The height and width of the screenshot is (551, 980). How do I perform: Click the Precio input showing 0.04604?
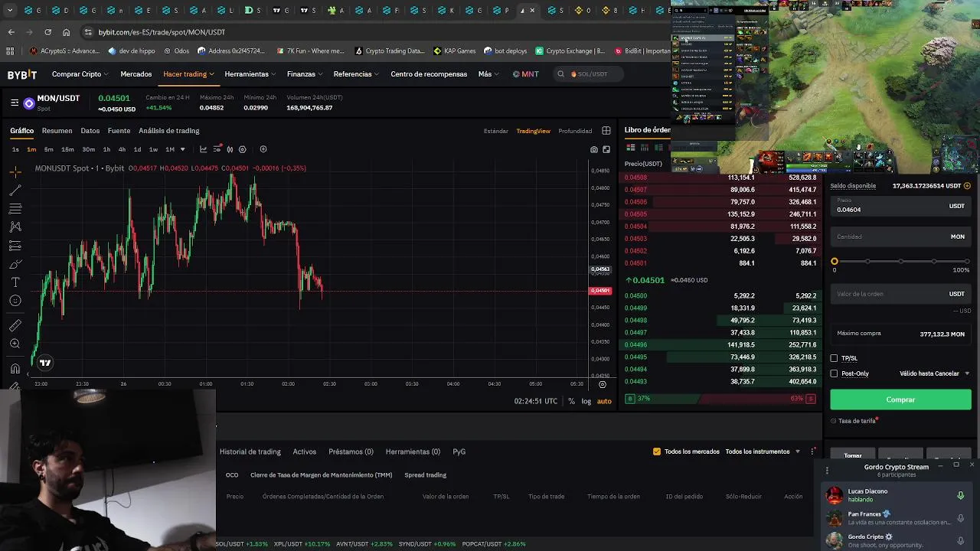tap(900, 206)
